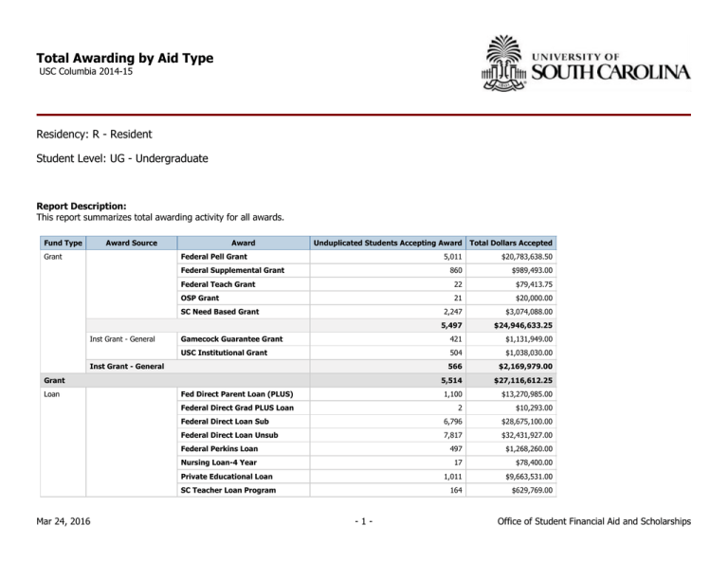
Task: Click the page number '- 1 -'
Action: (x=364, y=521)
